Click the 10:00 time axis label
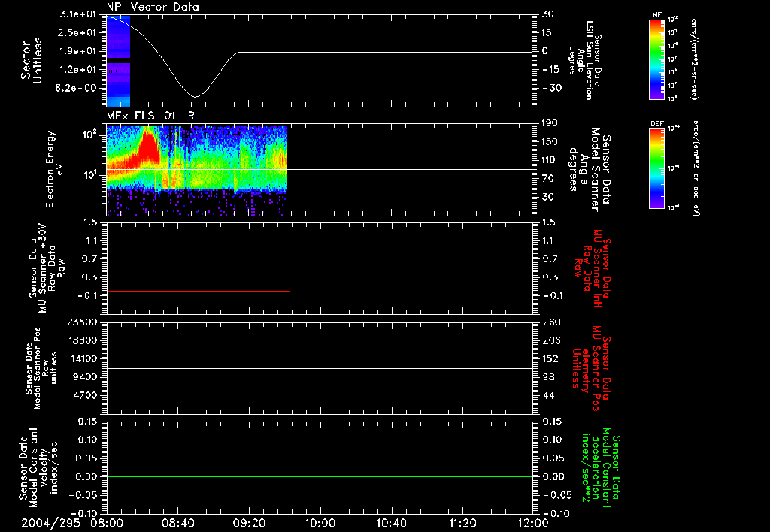This screenshot has height=532, width=770. click(x=320, y=523)
